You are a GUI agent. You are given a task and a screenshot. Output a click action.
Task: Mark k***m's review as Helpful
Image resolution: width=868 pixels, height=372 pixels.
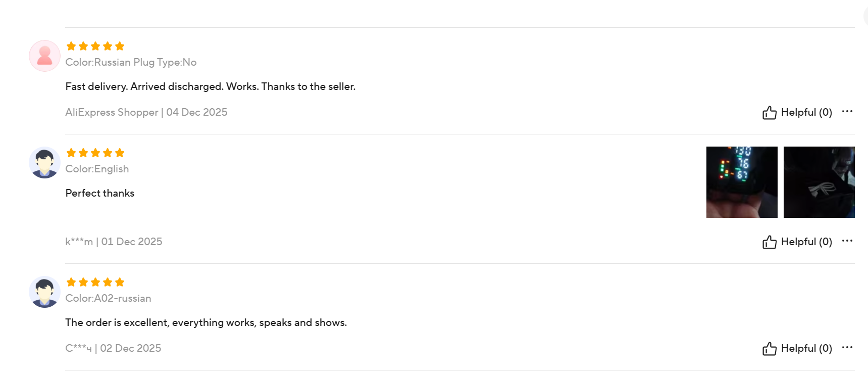tap(797, 242)
